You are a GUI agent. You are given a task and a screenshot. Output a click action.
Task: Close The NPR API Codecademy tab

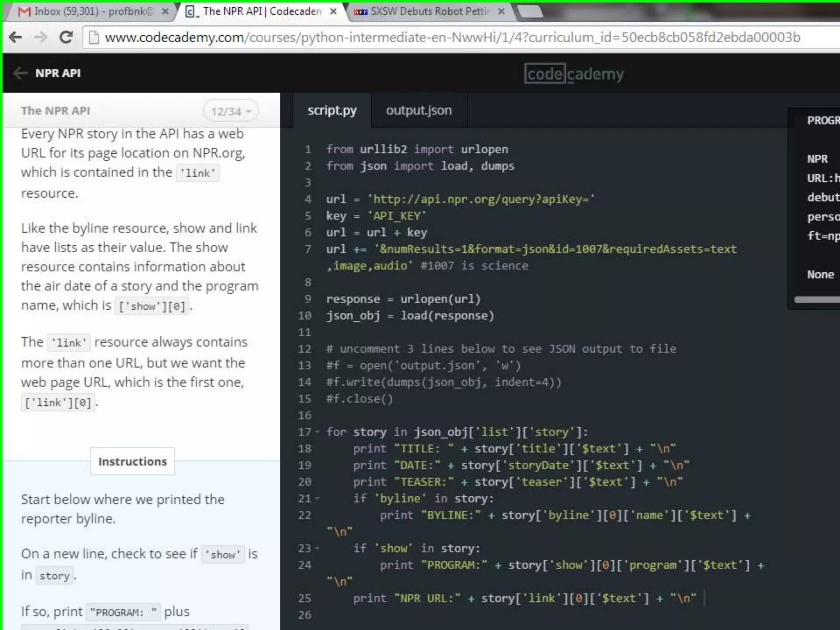click(x=333, y=11)
